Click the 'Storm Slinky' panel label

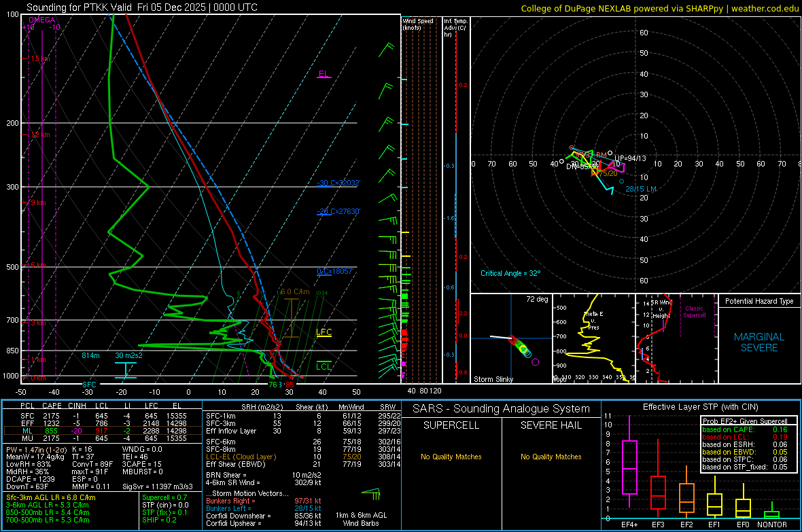coord(493,379)
